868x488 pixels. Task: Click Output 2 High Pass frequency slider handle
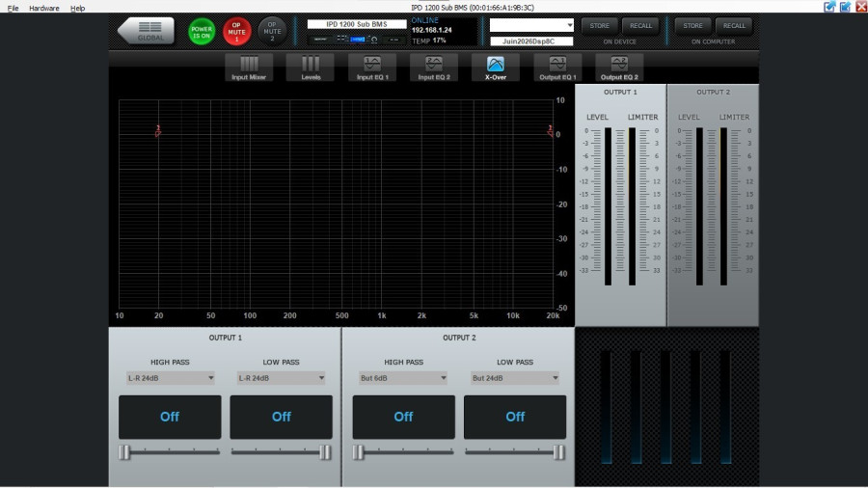click(x=358, y=452)
